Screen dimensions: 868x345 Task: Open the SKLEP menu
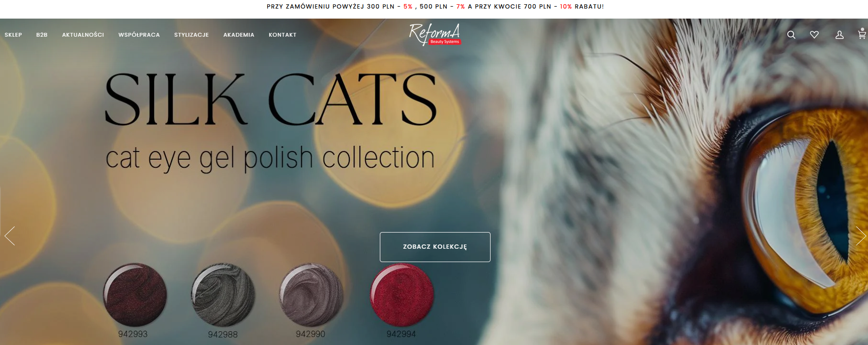(x=13, y=35)
